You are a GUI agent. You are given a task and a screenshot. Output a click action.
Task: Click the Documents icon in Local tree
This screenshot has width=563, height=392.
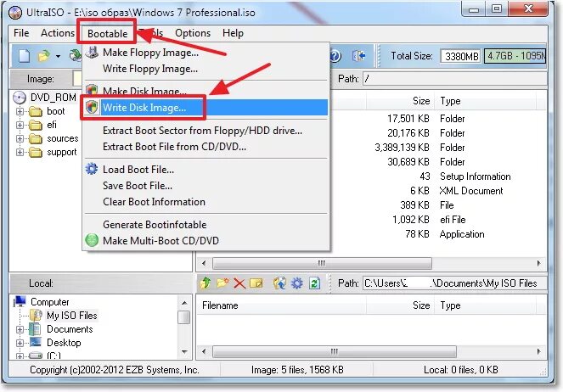point(35,329)
